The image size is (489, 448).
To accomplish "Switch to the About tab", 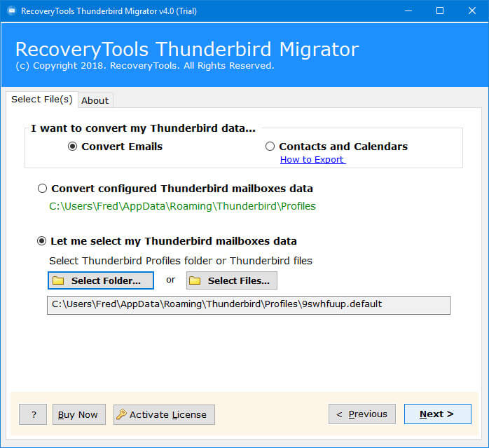I will (x=95, y=100).
